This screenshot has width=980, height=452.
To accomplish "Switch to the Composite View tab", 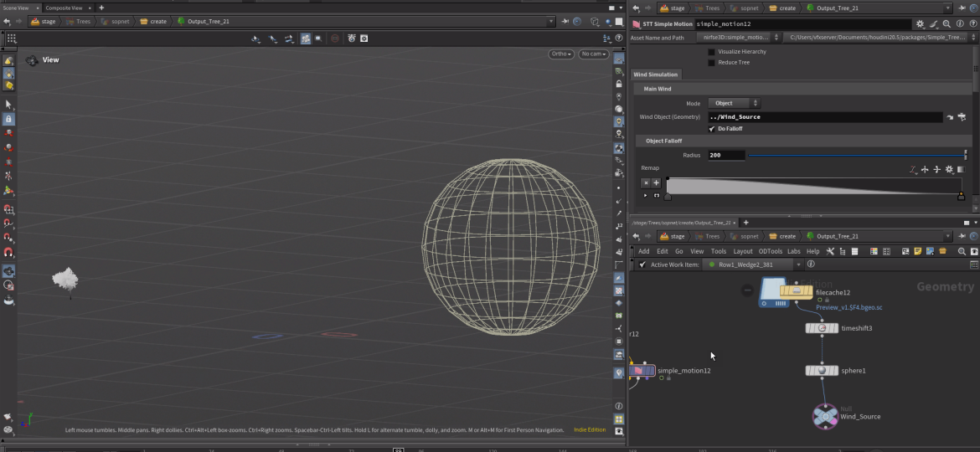I will point(63,8).
